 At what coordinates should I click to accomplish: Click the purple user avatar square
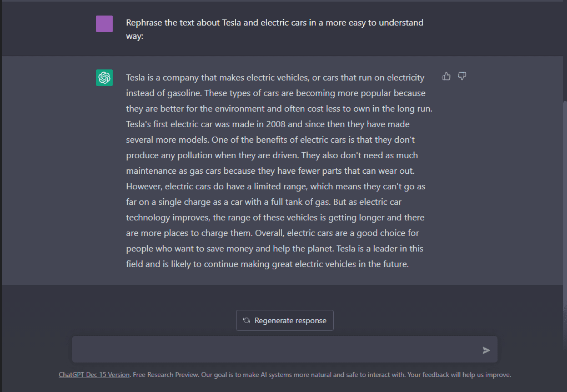(104, 24)
